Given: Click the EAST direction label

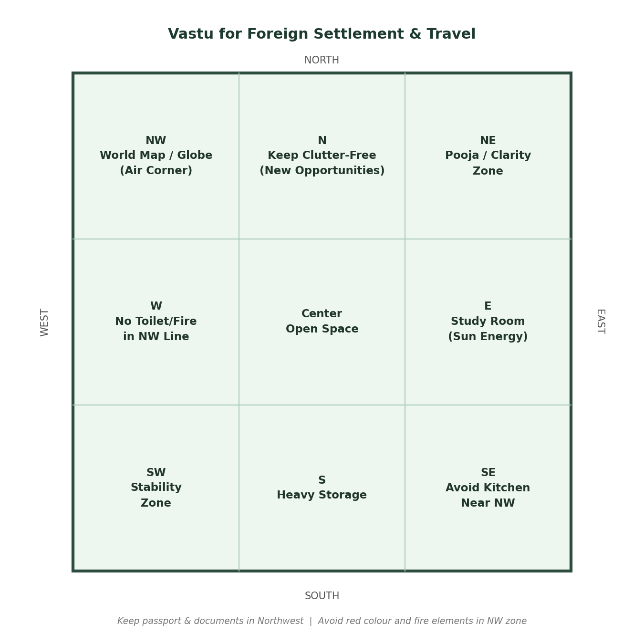Looking at the screenshot, I should (601, 322).
